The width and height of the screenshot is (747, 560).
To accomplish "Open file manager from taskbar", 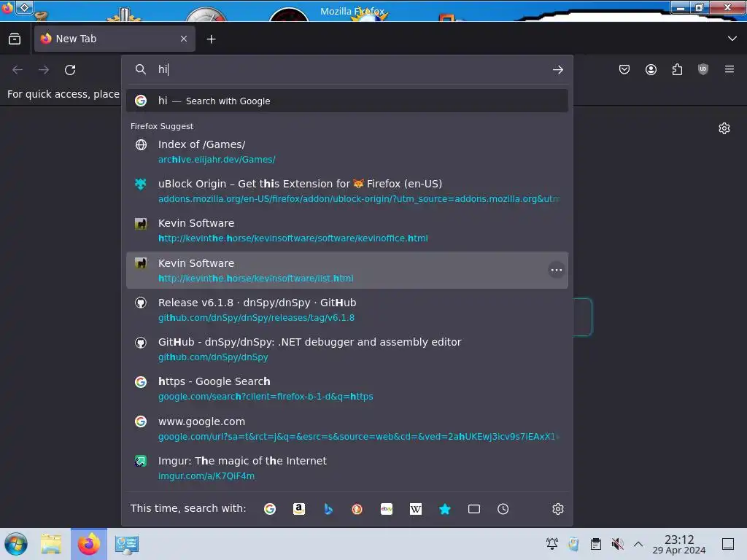I will point(51,544).
